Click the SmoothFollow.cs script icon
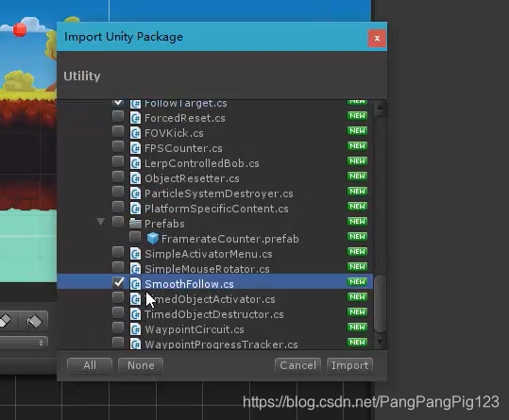The width and height of the screenshot is (509, 420). coord(135,284)
